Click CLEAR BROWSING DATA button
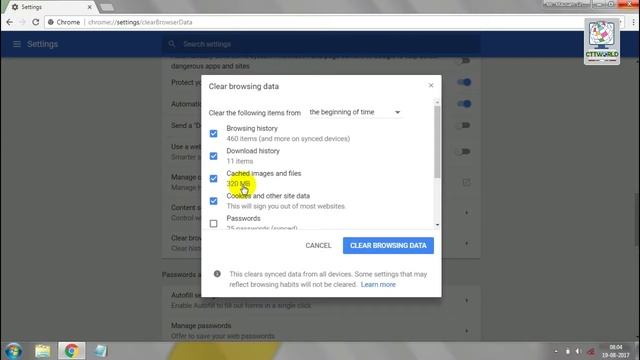Screen dimensions: 640x360 pyautogui.click(x=388, y=245)
